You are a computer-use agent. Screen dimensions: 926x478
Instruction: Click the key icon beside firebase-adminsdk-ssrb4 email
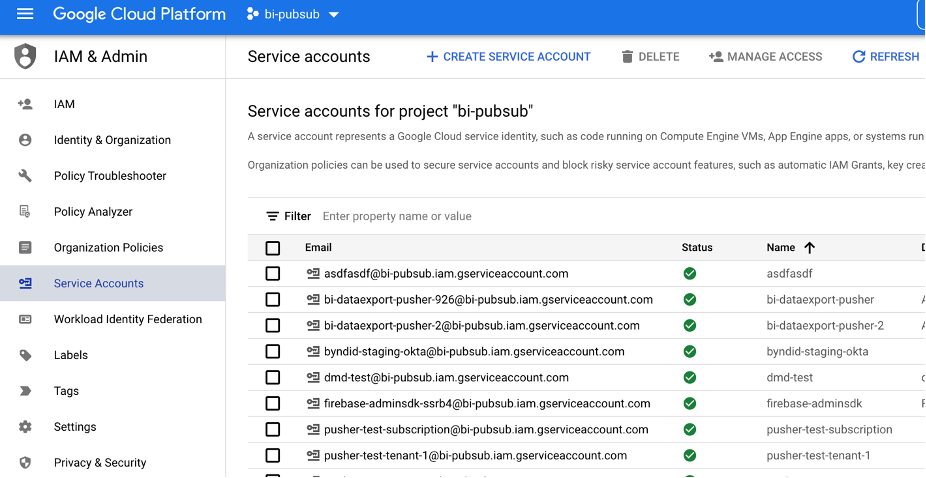click(313, 404)
